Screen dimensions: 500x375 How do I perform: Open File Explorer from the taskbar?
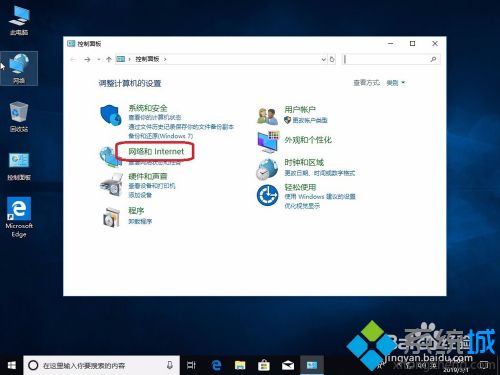pos(240,365)
